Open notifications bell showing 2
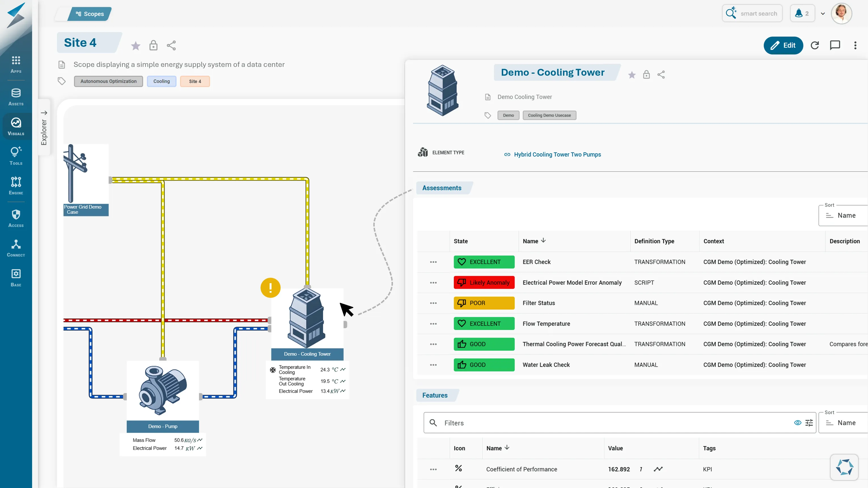The width and height of the screenshot is (868, 488). click(802, 14)
